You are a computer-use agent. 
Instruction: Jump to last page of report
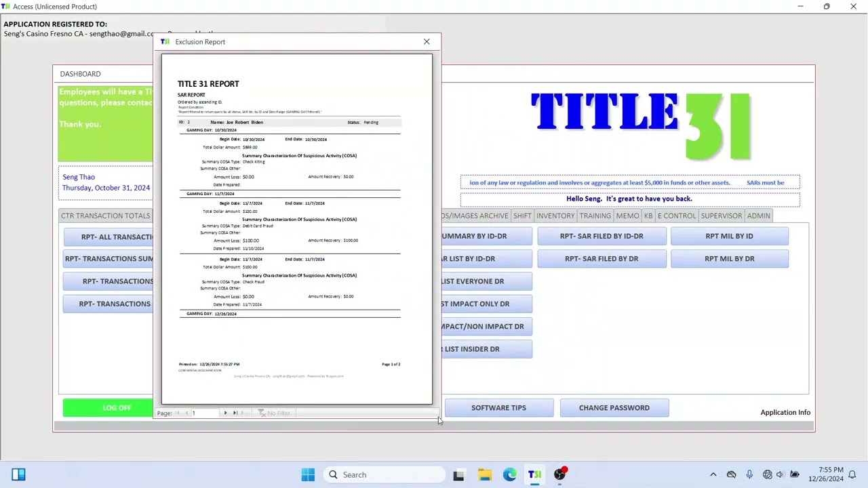click(x=235, y=413)
